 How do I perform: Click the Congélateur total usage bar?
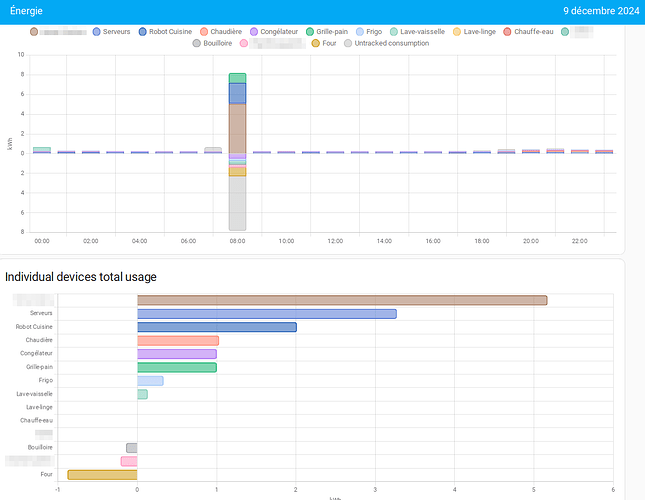point(177,354)
